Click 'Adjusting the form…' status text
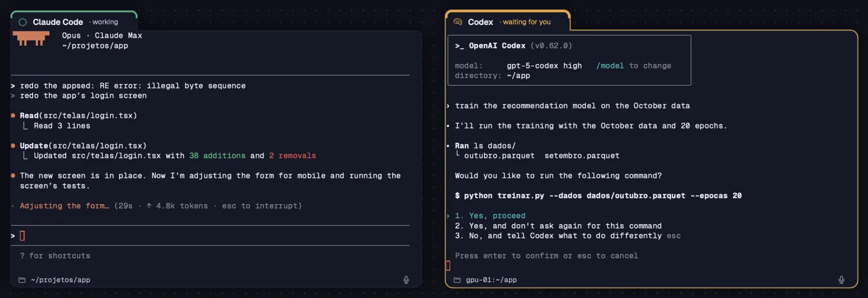Image resolution: width=868 pixels, height=298 pixels. click(64, 206)
